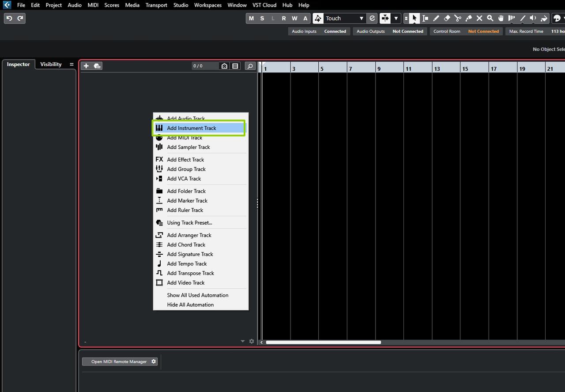
Task: Click the Range Selection tool
Action: tap(425, 18)
